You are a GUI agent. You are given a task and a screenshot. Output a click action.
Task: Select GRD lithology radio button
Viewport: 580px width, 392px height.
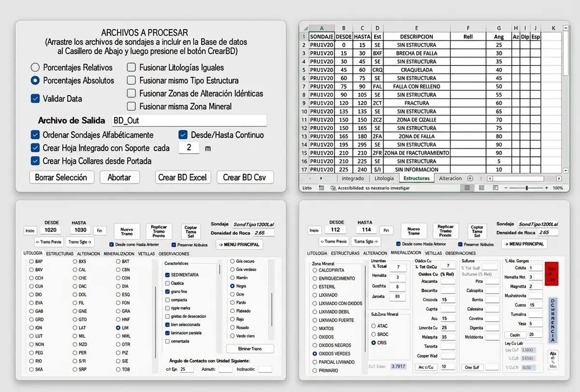[x=31, y=320]
